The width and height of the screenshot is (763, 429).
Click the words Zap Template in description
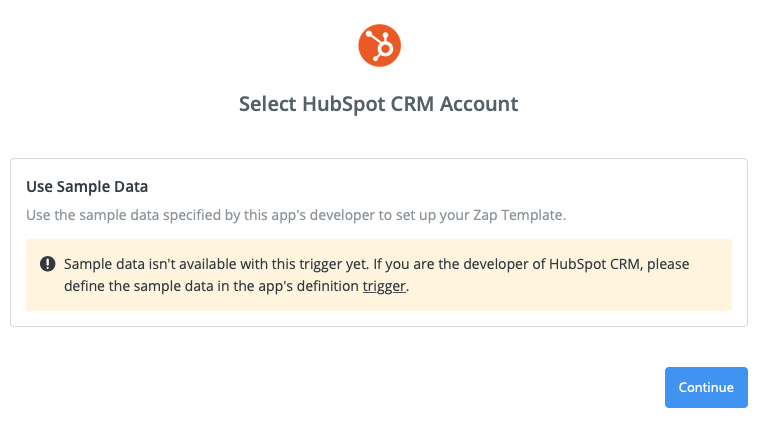coord(518,215)
